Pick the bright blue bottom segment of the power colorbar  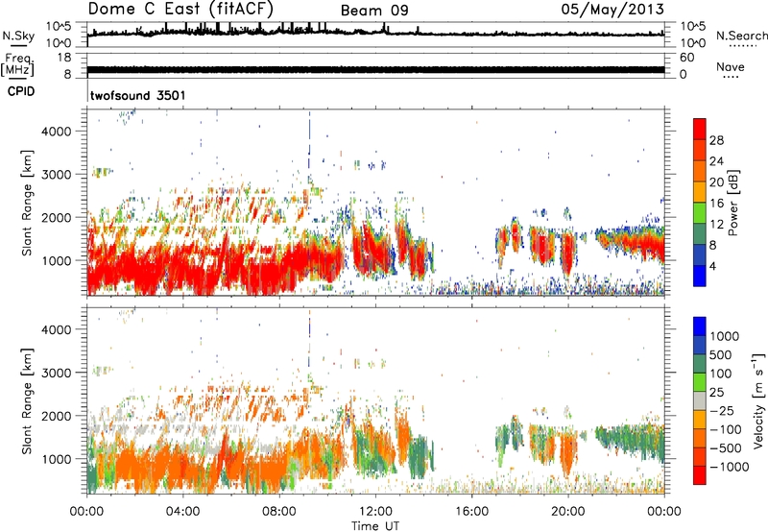click(700, 276)
